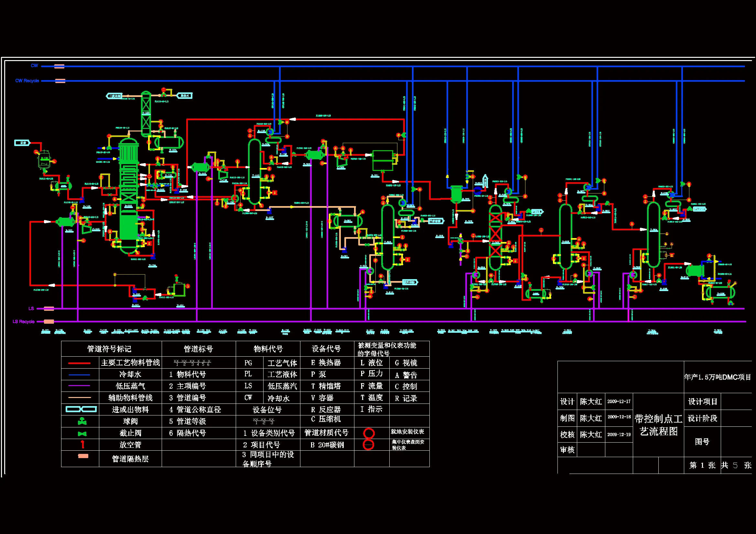This screenshot has height=534, width=756.
Task: Click the ball valve symbol in legend
Action: point(82,421)
